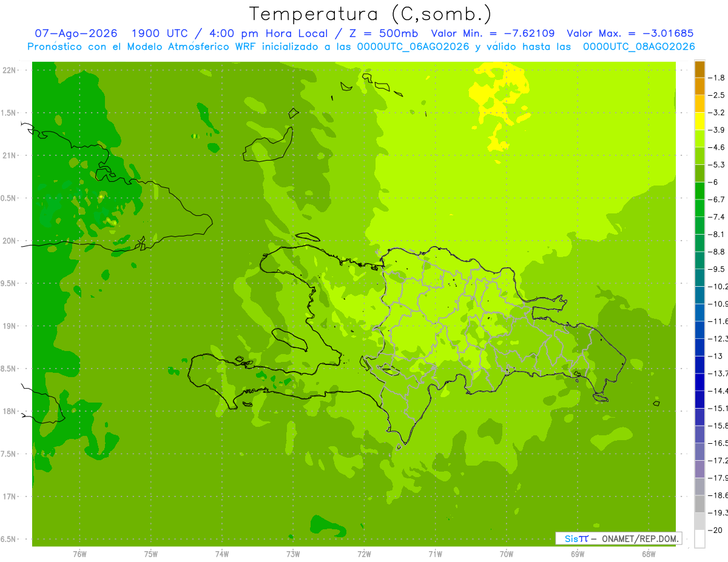Viewport: 728px width, 562px height.
Task: Click the "74W" longitude label
Action: 222,554
